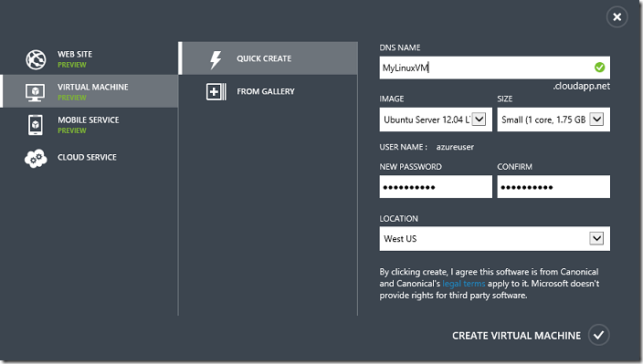Open Canonical's legal terms link
Screen dimensions: 643x364
463,284
